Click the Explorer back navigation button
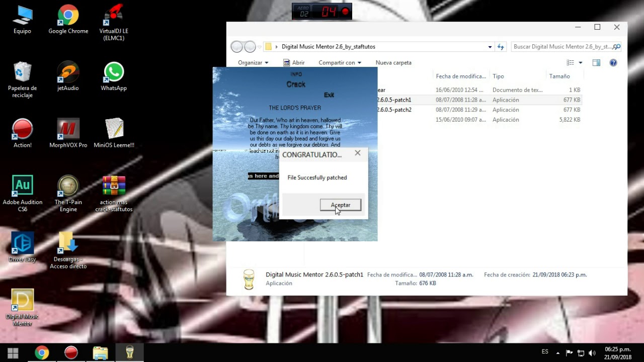The image size is (644, 362). tap(236, 47)
